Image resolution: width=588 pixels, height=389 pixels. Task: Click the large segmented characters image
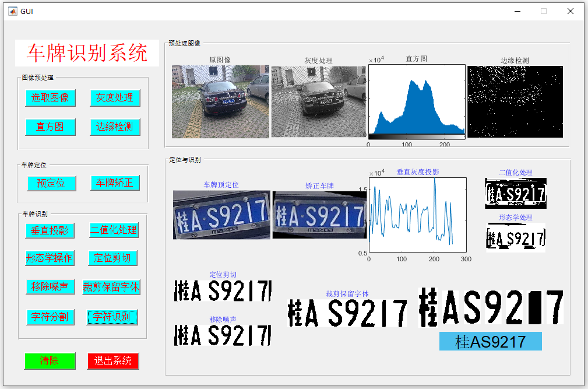click(491, 306)
